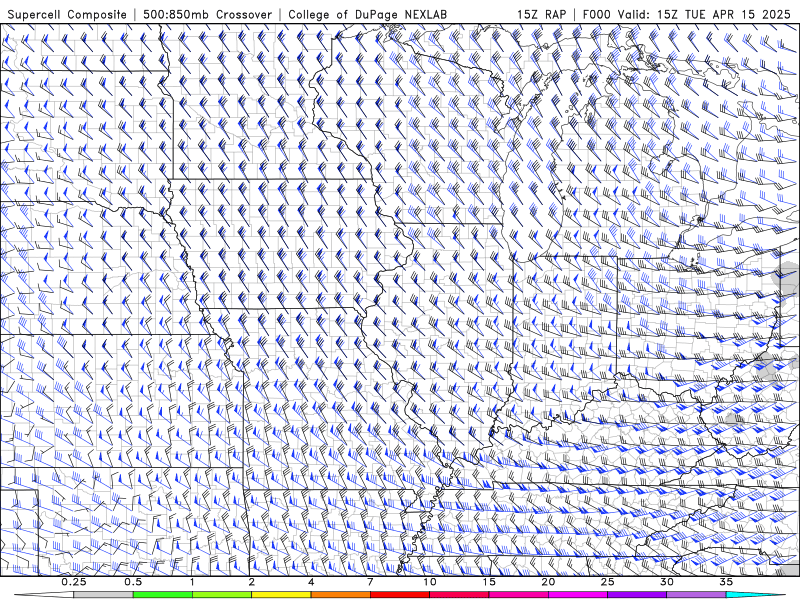The height and width of the screenshot is (600, 800).
Task: Click the Supercell Composite title text
Action: [67, 14]
